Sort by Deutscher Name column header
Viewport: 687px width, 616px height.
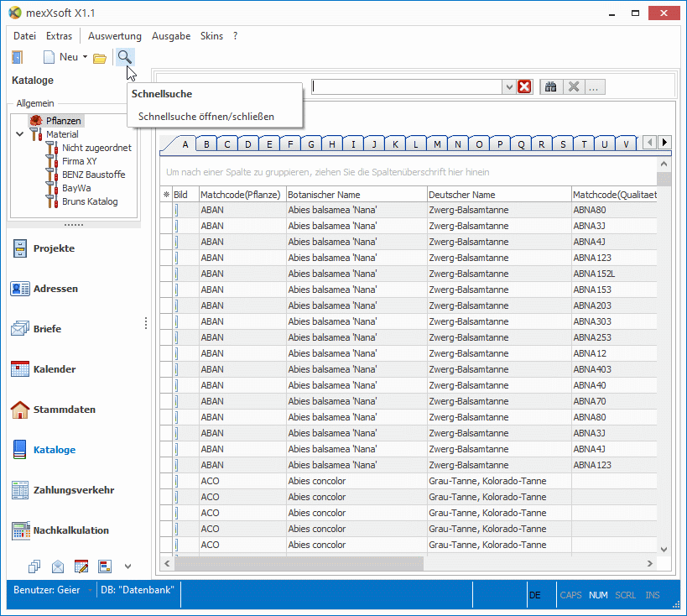click(x=499, y=195)
